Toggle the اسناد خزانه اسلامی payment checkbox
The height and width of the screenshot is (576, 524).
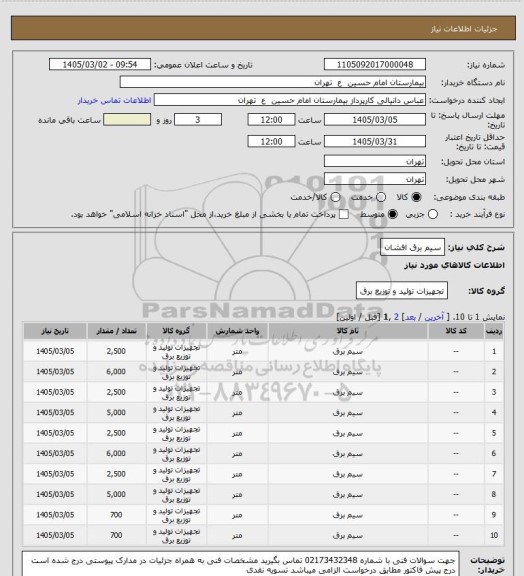(x=344, y=214)
